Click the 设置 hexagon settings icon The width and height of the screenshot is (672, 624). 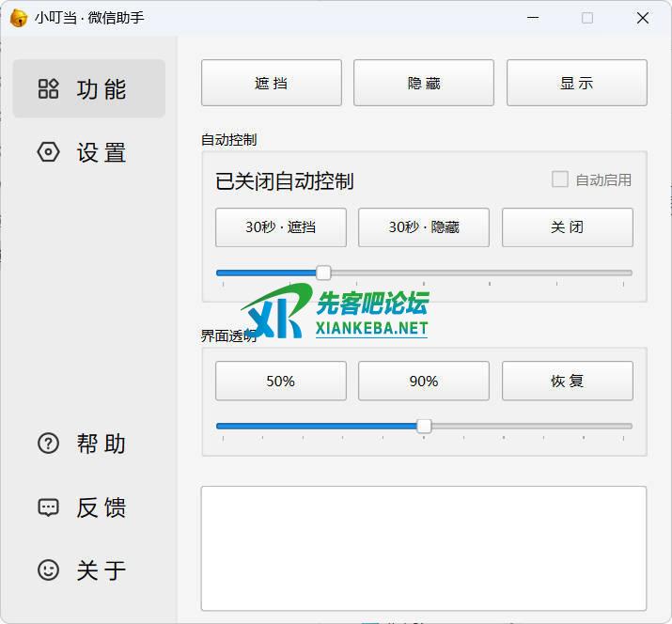click(x=48, y=152)
